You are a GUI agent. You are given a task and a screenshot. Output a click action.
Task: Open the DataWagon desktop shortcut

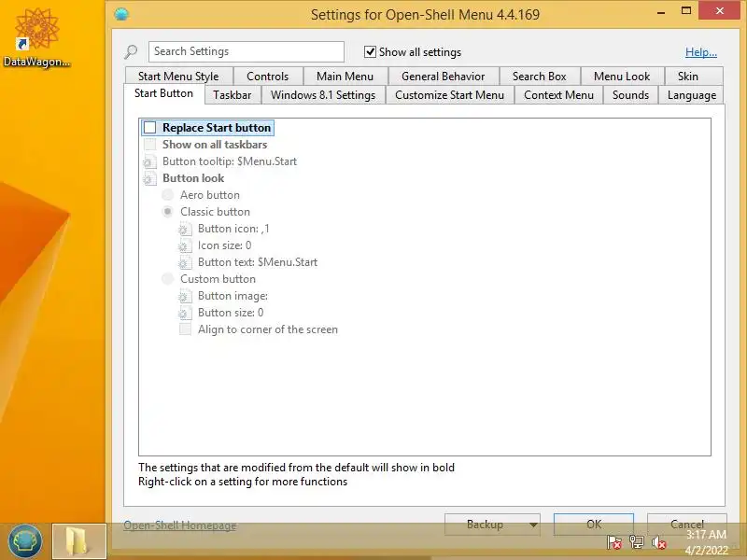[x=36, y=37]
